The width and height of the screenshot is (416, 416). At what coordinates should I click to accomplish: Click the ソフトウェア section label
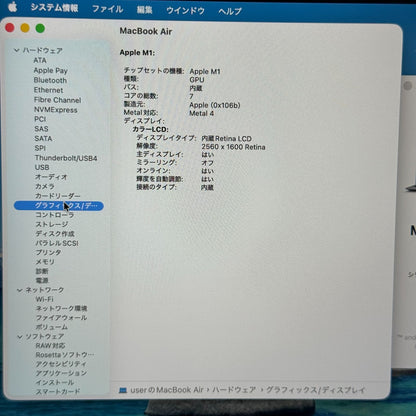click(x=45, y=336)
